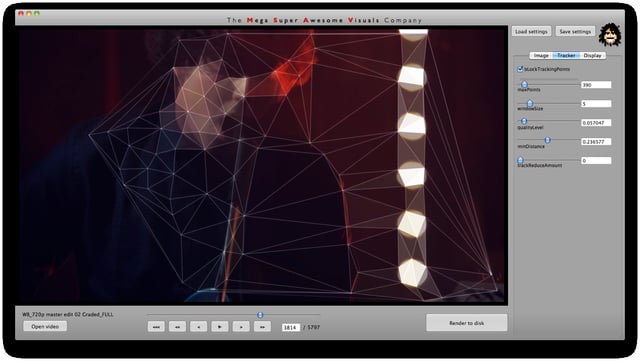Click the windowSize slider handle
Screen dimensions: 640x361
(x=530, y=103)
